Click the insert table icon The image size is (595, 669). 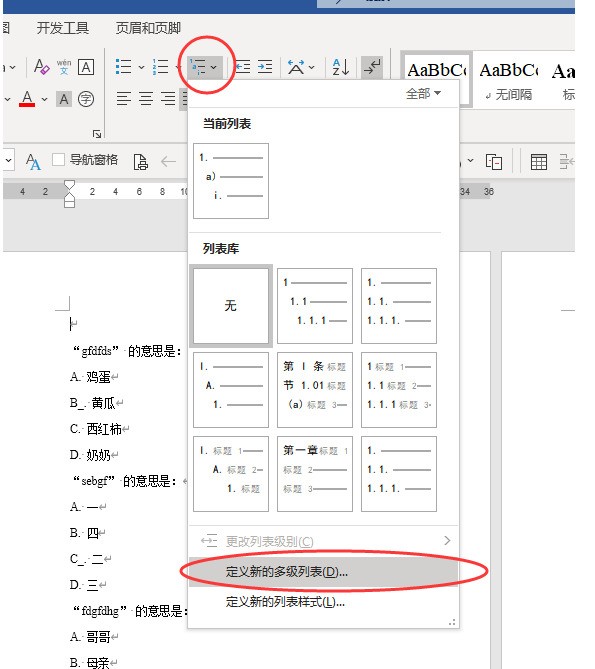point(539,162)
